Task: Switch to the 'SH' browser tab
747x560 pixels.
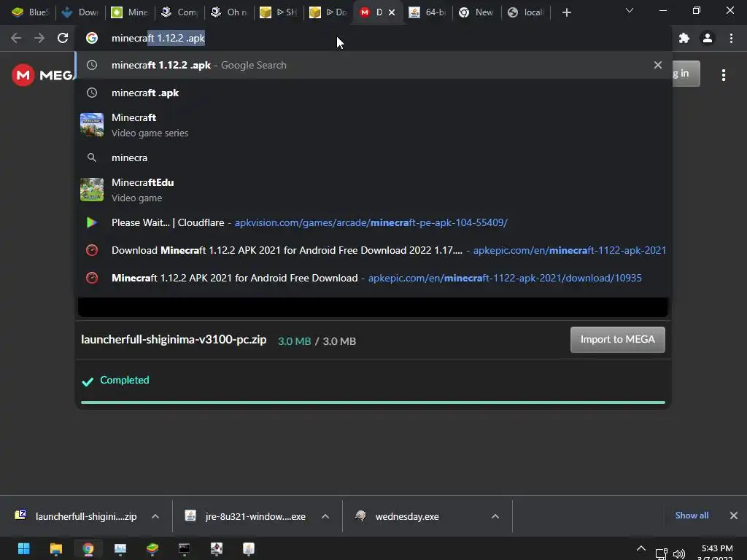Action: tap(279, 12)
